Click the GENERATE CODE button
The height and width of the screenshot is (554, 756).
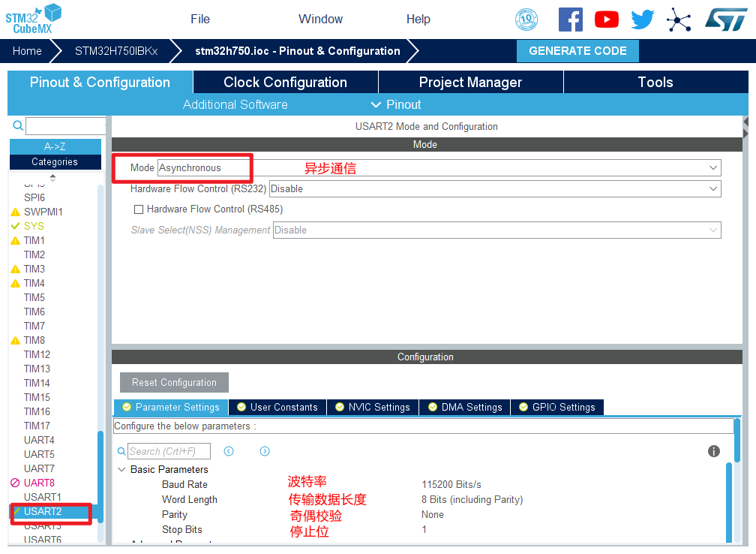pyautogui.click(x=577, y=51)
